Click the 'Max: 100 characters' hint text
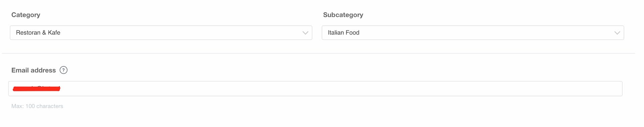644x127 pixels. [37, 106]
